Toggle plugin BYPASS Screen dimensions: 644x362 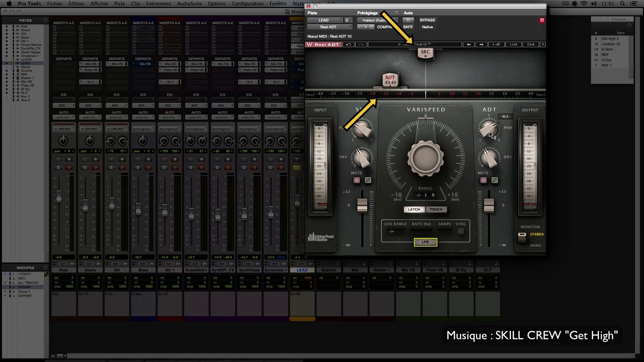click(427, 20)
